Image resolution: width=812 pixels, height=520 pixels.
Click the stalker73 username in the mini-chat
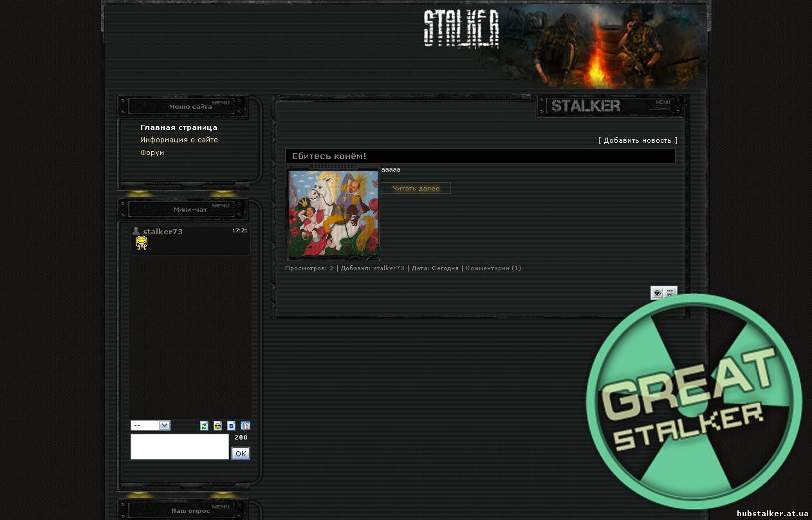163,232
